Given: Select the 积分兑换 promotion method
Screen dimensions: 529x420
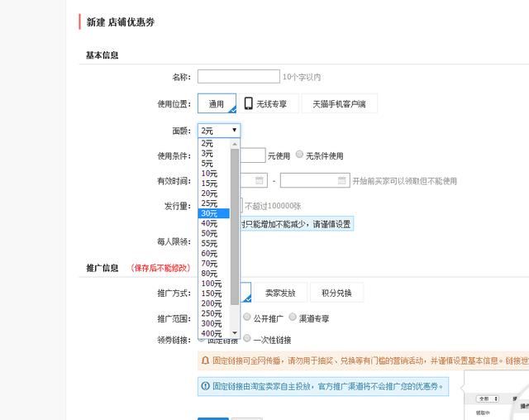Looking at the screenshot, I should click(336, 293).
